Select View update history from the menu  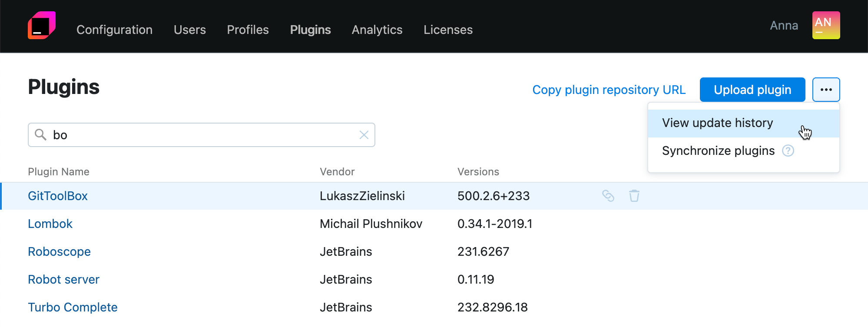[717, 123]
